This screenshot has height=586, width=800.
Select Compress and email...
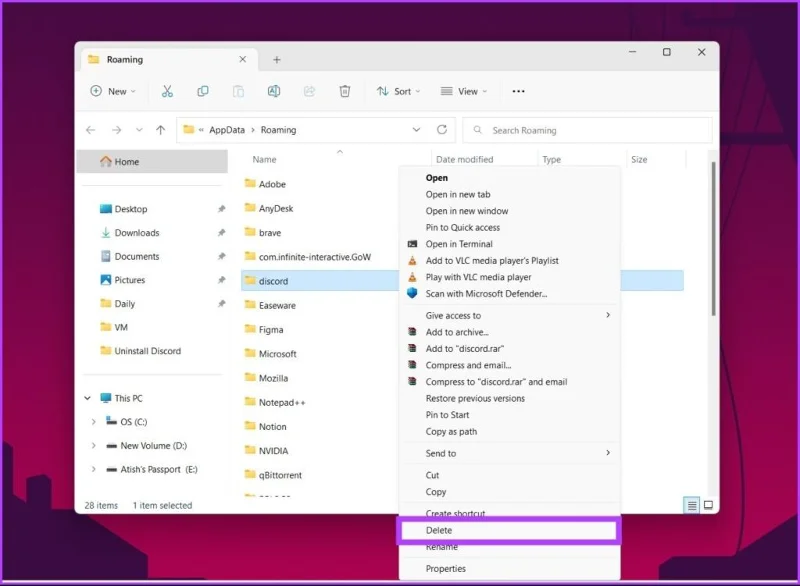click(509, 365)
